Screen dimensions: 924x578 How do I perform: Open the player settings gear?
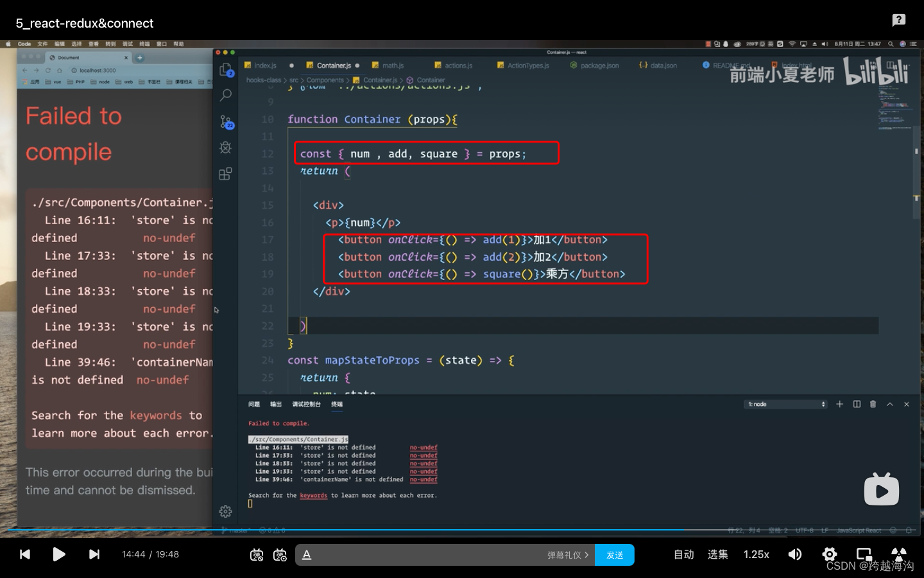tap(830, 554)
